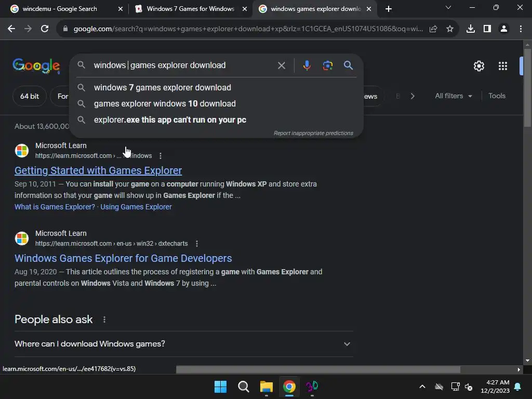Viewport: 532px width, 399px height.
Task: Open the muted volume tray icon
Action: pyautogui.click(x=469, y=387)
